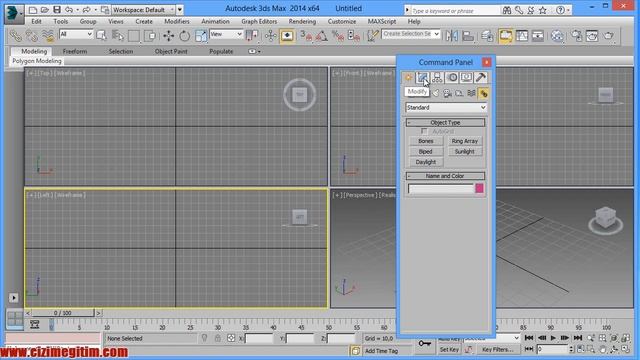
Task: Switch to the Motion tab in Command Panel
Action: (452, 77)
